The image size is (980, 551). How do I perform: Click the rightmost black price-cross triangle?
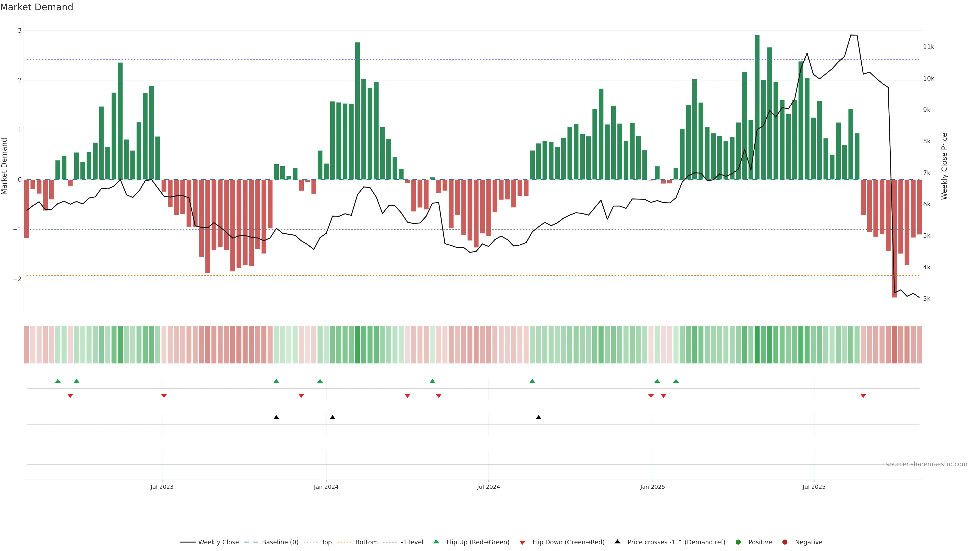coord(538,418)
